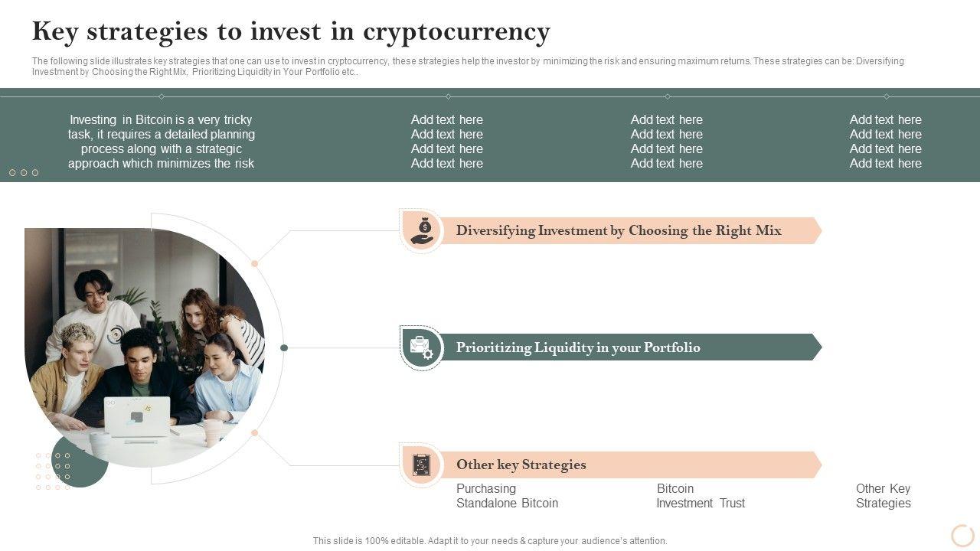The width and height of the screenshot is (980, 551).
Task: Click the second column Add text here placeholder
Action: click(447, 142)
